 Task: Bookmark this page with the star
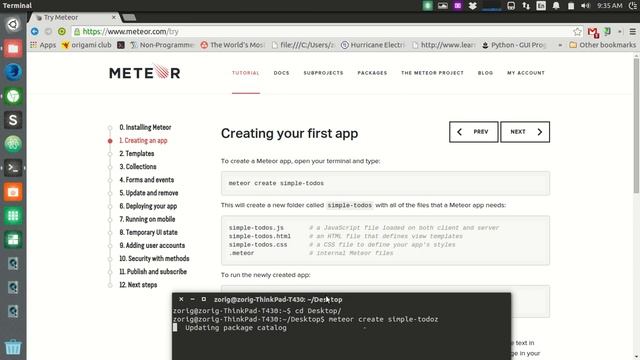point(577,31)
